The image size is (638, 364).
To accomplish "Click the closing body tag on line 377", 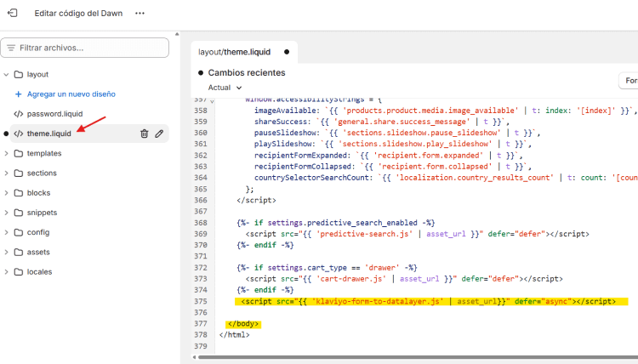I will [243, 324].
